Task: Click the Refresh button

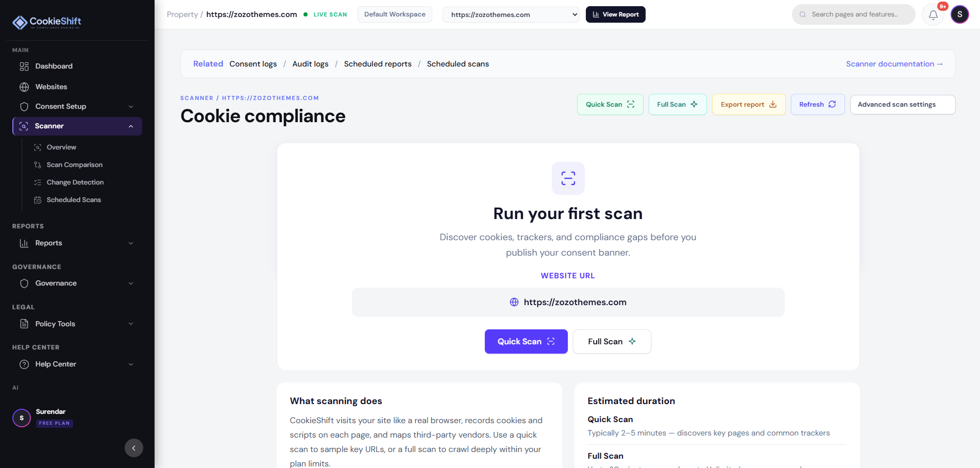Action: tap(818, 105)
